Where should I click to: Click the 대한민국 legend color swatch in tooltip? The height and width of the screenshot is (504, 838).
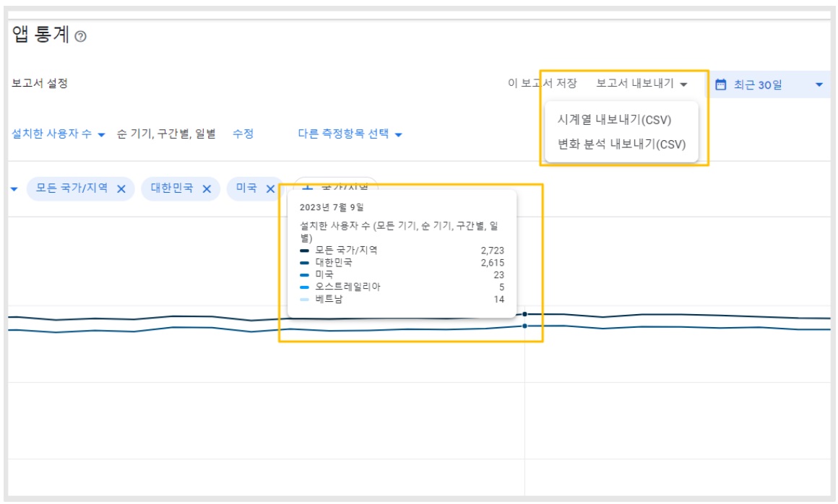tap(305, 263)
